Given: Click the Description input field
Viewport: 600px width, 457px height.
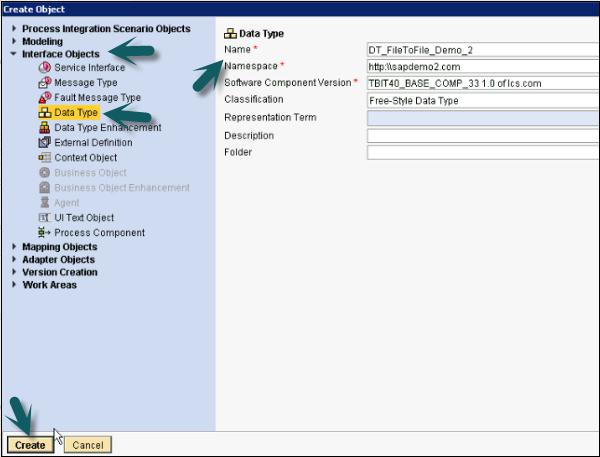Looking at the screenshot, I should (483, 135).
